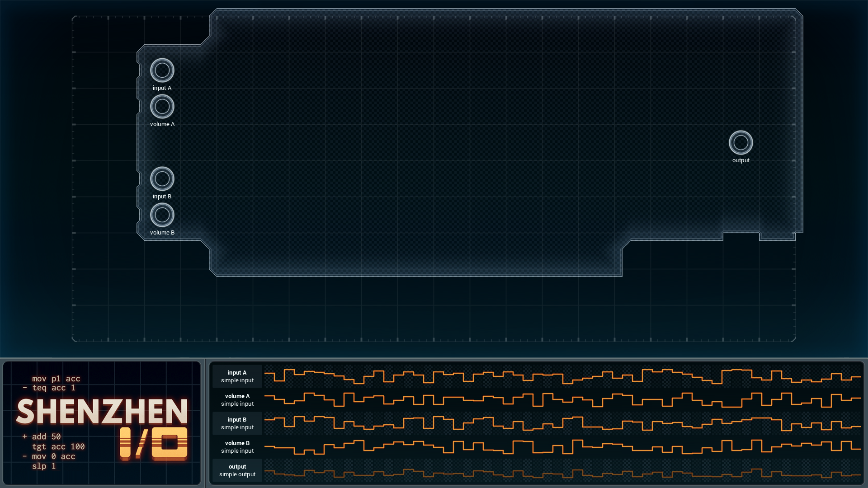Click the input A connector pin
Viewport: 868px width, 488px height.
pos(162,70)
